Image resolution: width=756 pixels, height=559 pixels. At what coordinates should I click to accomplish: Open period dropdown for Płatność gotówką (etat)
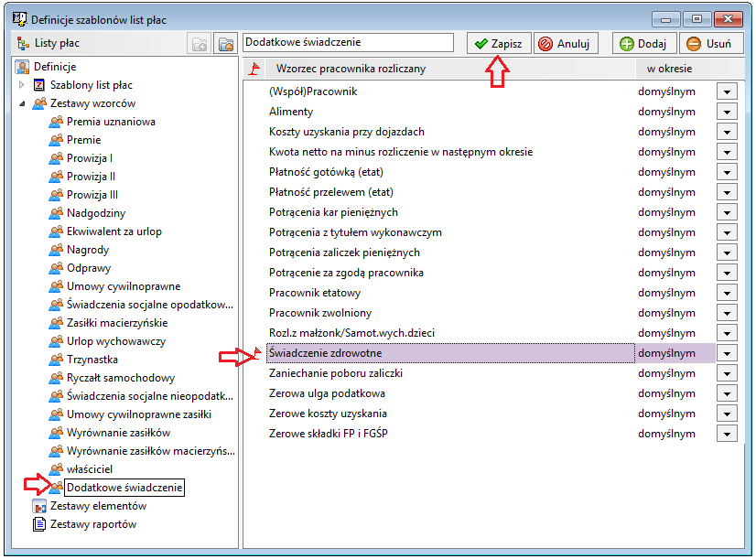(727, 172)
